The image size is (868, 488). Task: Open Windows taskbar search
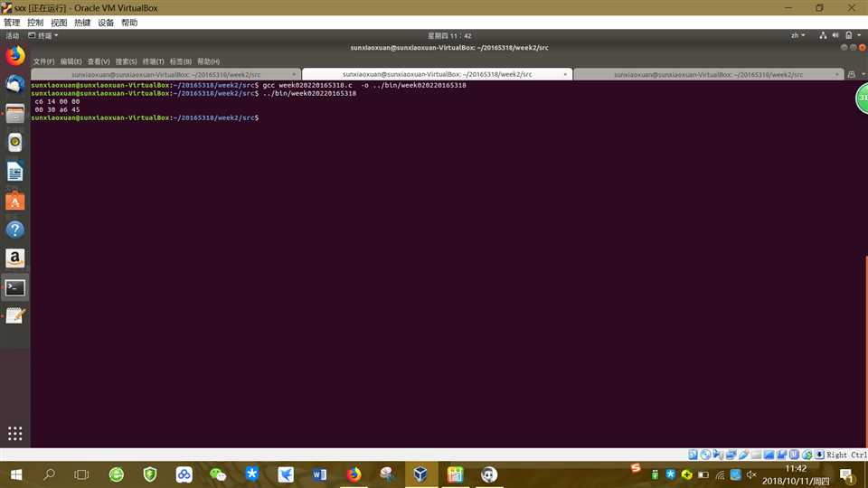pos(49,474)
